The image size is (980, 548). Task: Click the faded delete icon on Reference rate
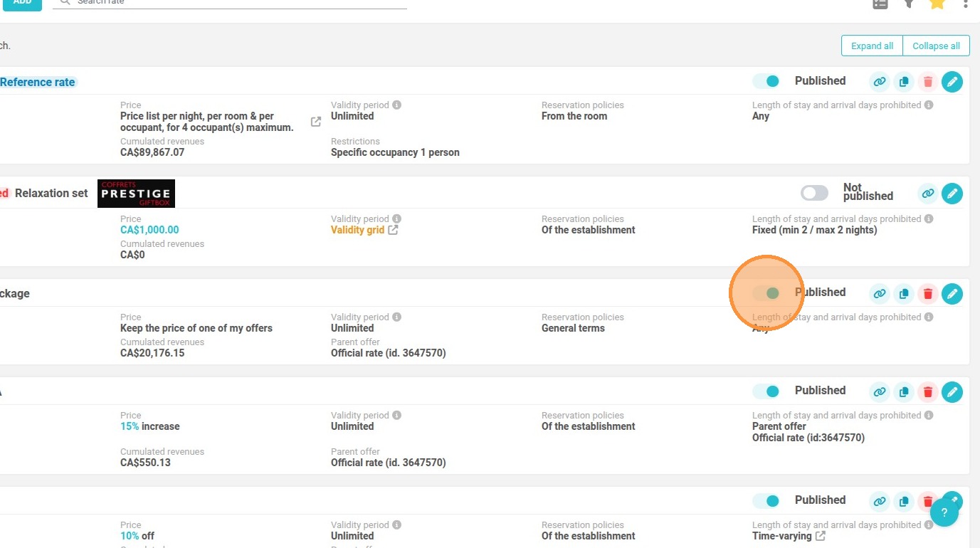pyautogui.click(x=928, y=82)
